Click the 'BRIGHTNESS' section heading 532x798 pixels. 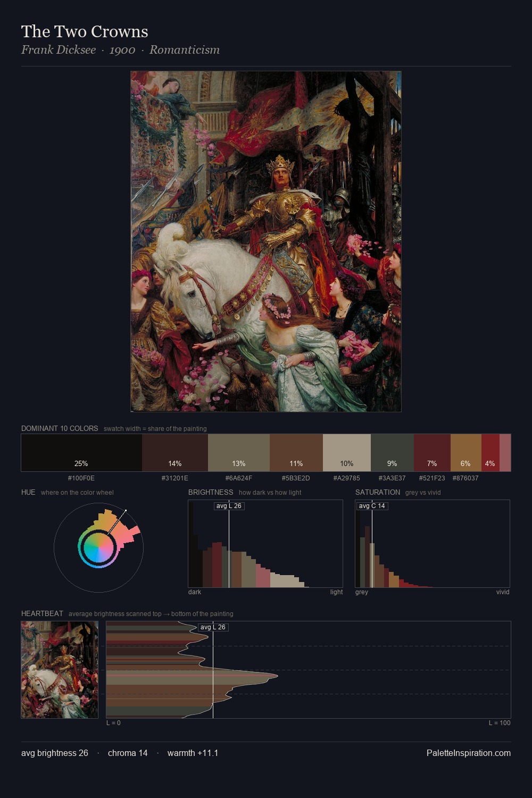[211, 492]
